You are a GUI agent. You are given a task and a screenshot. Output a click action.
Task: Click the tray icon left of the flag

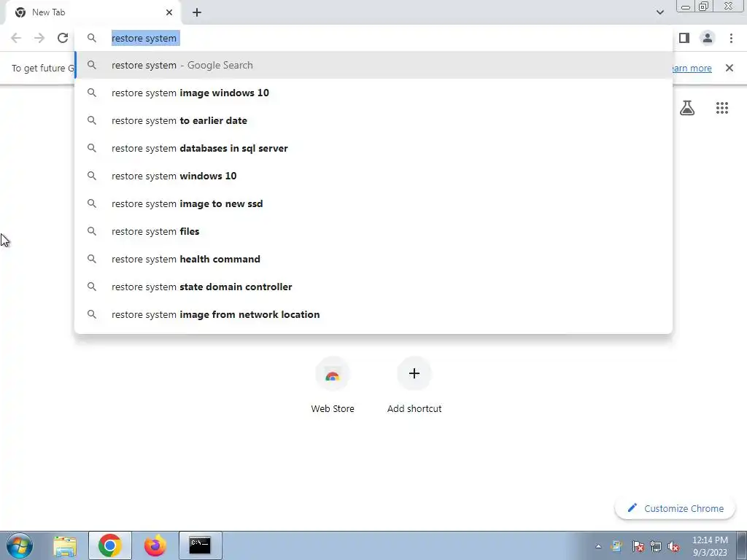(x=617, y=547)
